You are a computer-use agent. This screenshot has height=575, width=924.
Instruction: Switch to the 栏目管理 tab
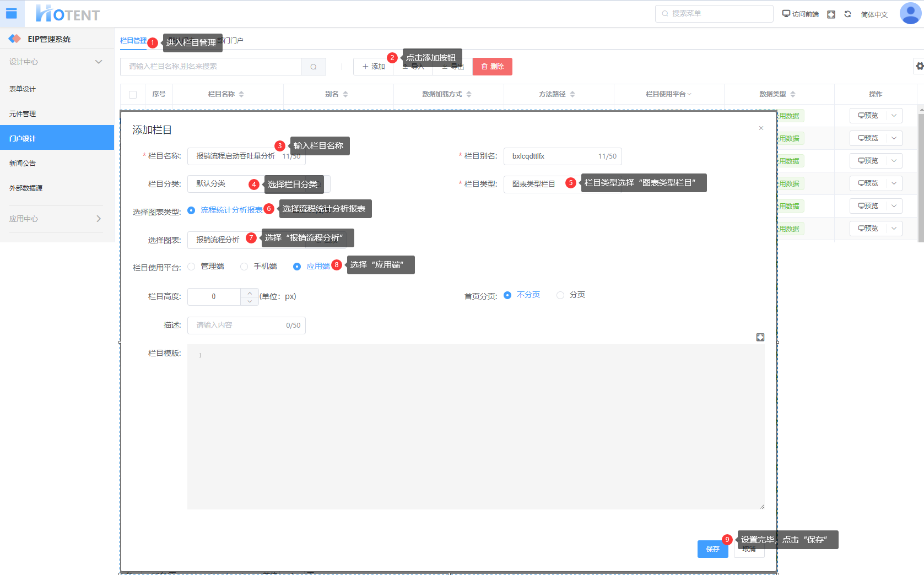pos(133,41)
